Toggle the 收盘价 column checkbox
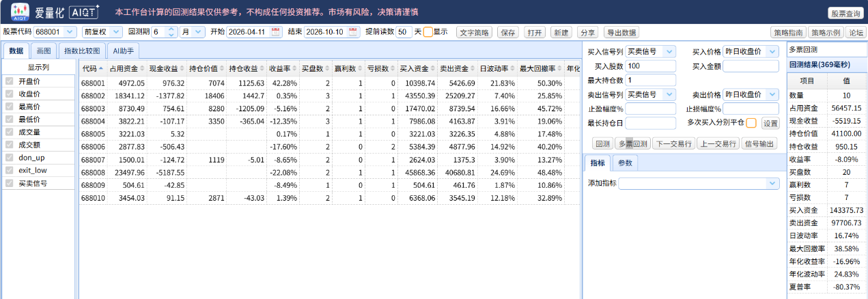 pos(10,94)
